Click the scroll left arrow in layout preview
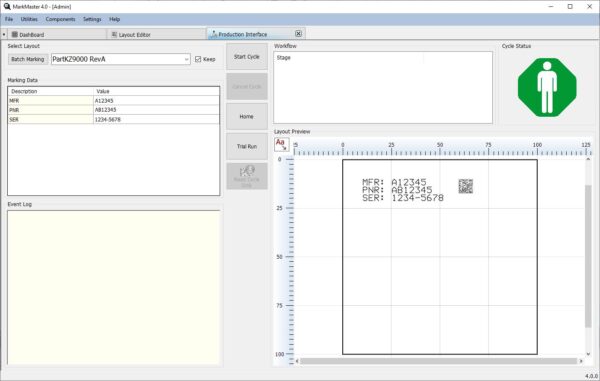Viewport: 600px width, 381px height. pyautogui.click(x=297, y=361)
